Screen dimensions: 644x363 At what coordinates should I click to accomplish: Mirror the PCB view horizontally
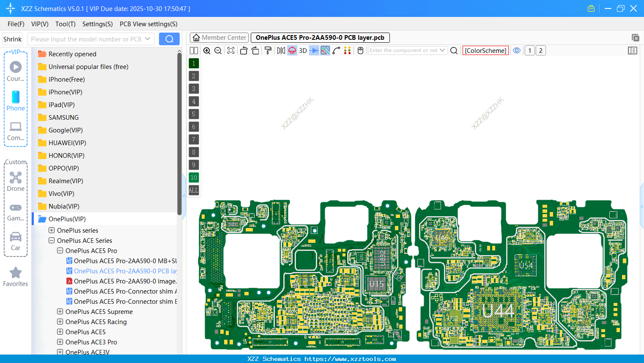pyautogui.click(x=281, y=50)
